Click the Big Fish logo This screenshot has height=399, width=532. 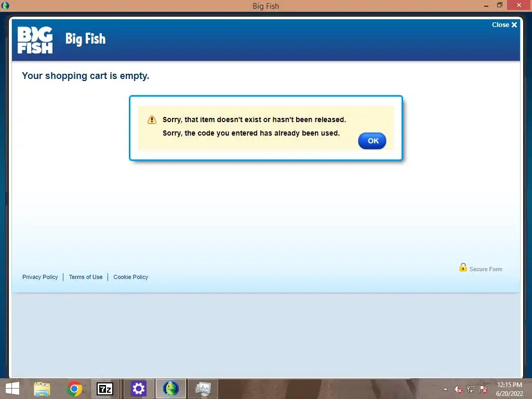(35, 40)
